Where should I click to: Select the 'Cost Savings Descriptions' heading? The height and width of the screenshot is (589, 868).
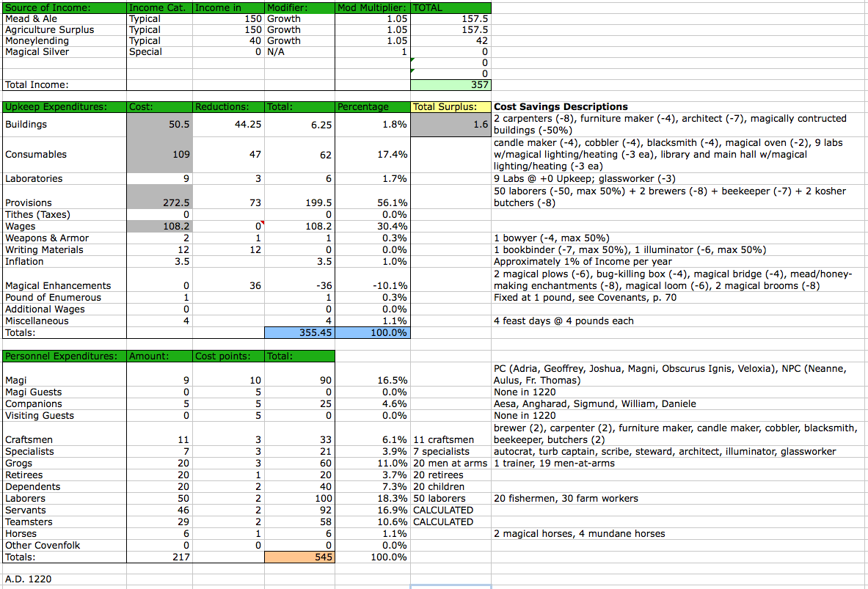click(x=561, y=107)
